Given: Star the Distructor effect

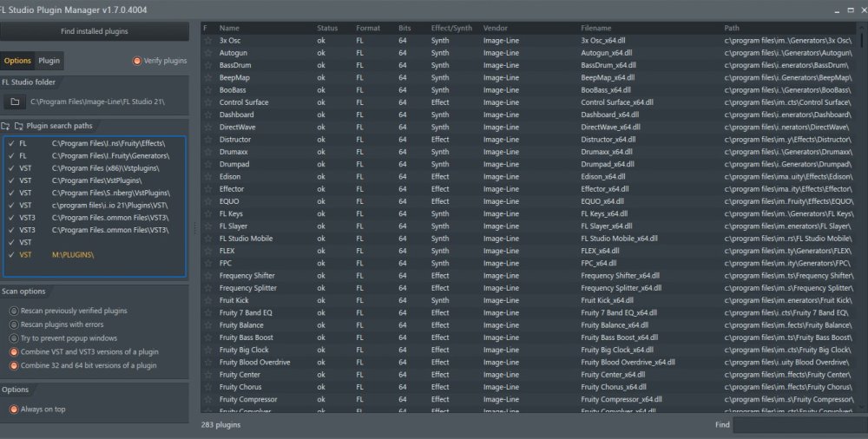Looking at the screenshot, I should (208, 140).
